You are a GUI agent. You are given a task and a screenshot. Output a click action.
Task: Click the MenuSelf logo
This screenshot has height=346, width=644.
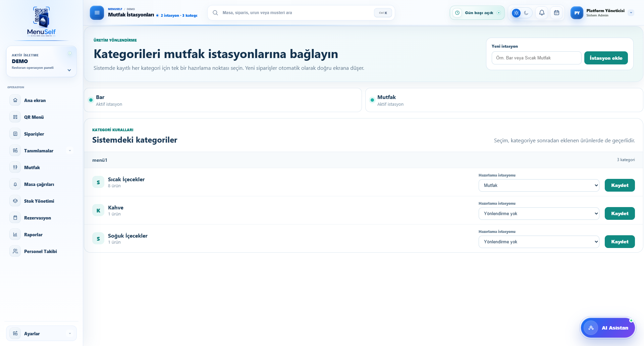(x=41, y=21)
